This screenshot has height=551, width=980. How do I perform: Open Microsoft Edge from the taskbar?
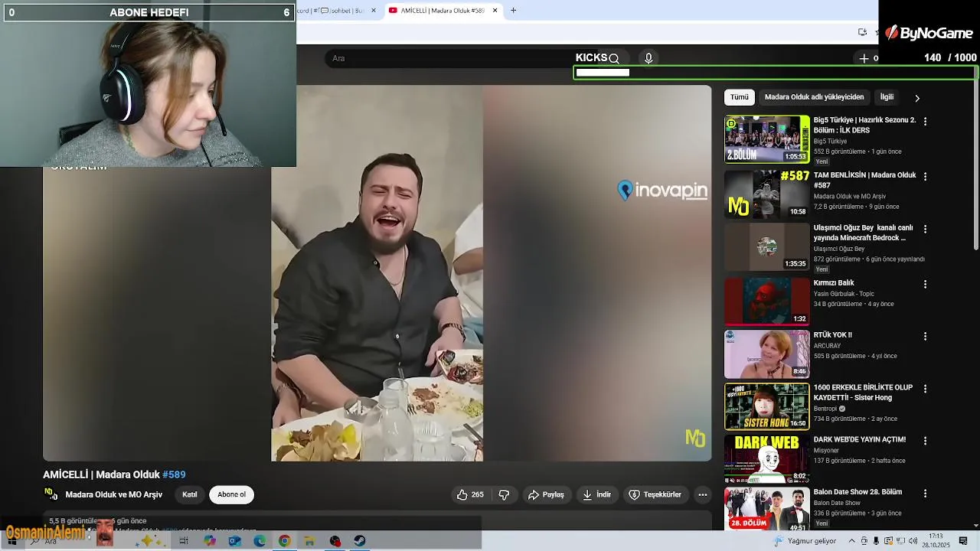(260, 541)
